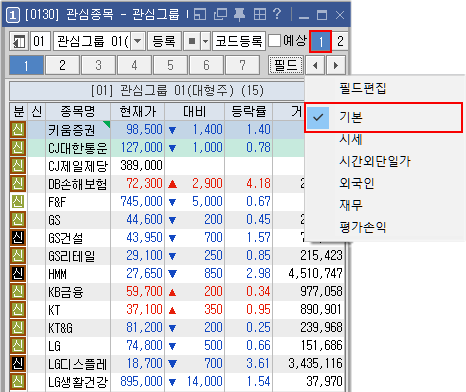Viewport: 466px width, 392px height.
Task: Click the 신 icon for 키움증권
Action: click(18, 129)
